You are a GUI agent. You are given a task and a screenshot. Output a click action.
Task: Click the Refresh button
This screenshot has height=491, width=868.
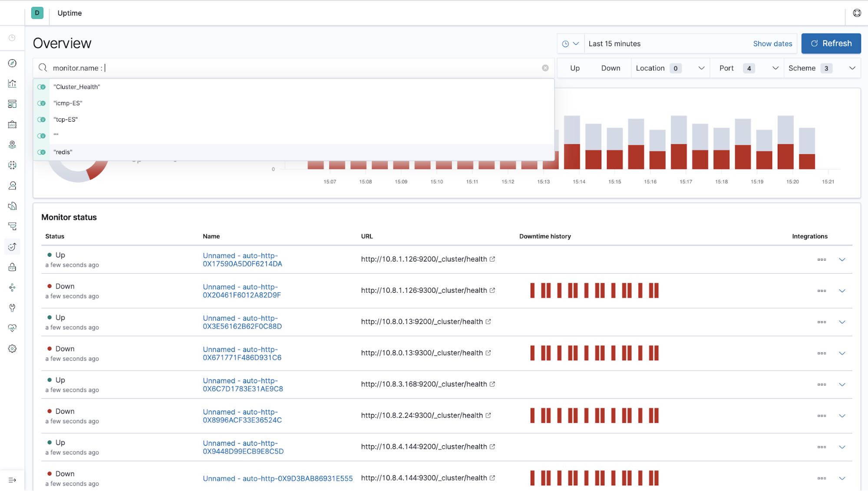click(x=831, y=43)
